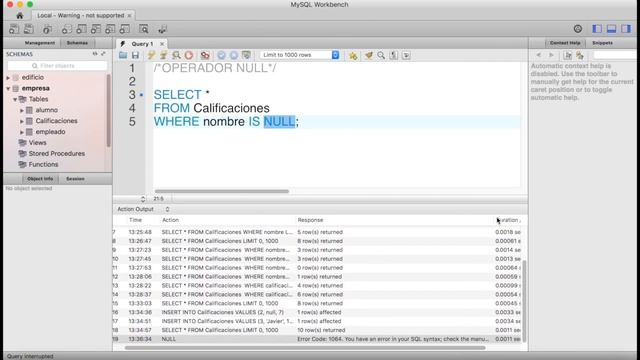Viewport: 640px width, 360px height.
Task: Open the object inspector in main toolbar
Action: pos(47,29)
